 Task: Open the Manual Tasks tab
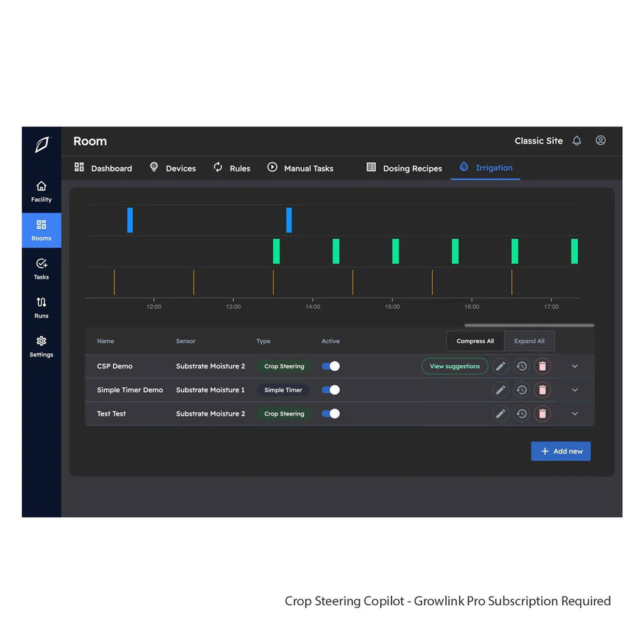(x=300, y=169)
